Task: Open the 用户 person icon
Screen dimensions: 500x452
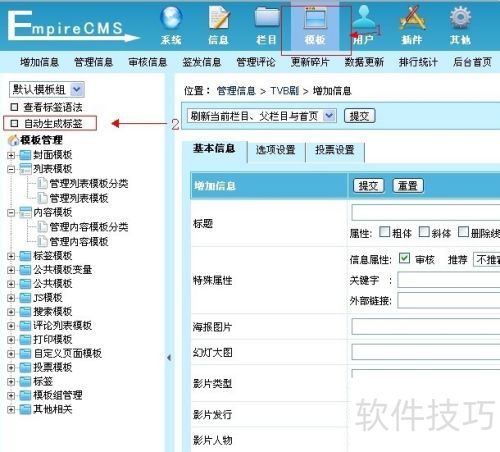Action: pos(364,17)
